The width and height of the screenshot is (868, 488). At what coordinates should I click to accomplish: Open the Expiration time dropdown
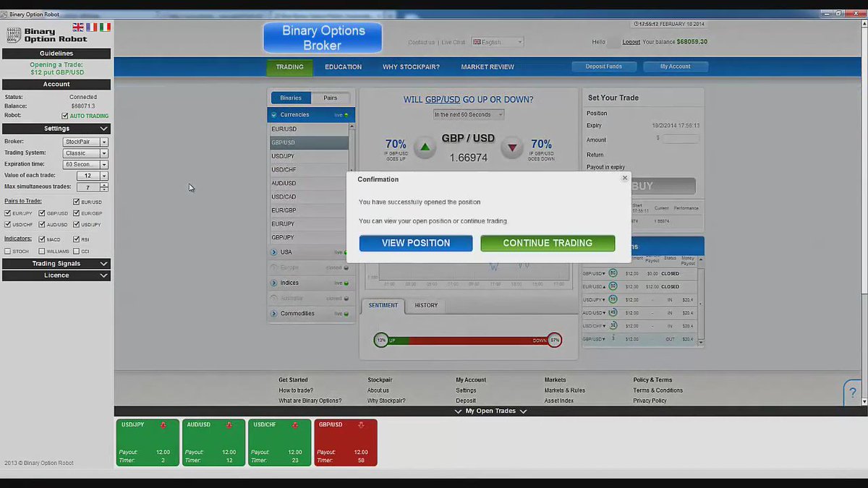[x=85, y=165]
